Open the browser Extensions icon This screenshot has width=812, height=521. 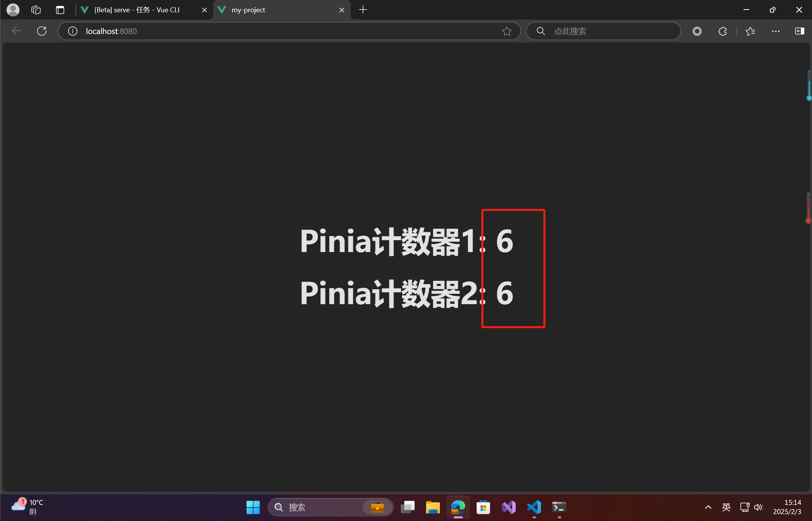[x=722, y=31]
